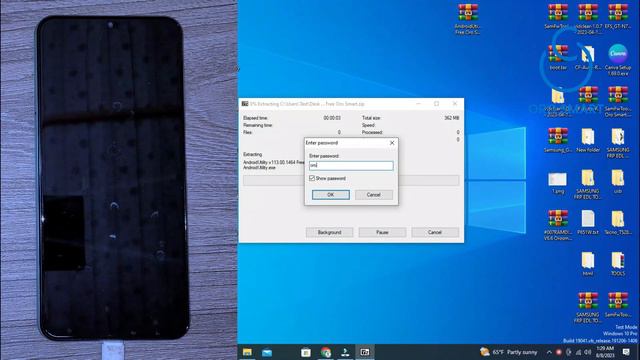Open Microsoft Store from taskbar
The image size is (640, 360).
click(x=306, y=352)
